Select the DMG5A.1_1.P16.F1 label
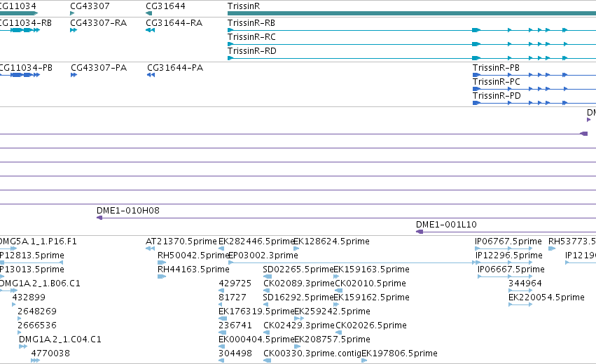 point(38,241)
